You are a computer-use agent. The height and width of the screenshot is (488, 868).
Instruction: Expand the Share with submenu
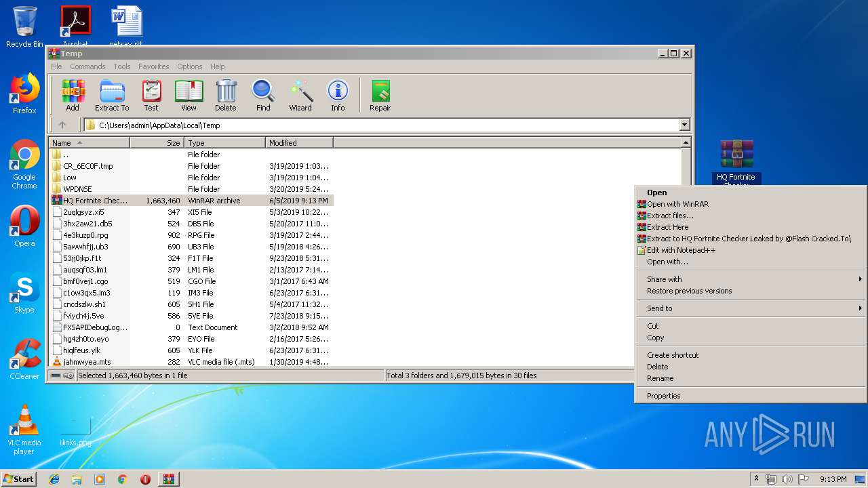click(x=751, y=279)
